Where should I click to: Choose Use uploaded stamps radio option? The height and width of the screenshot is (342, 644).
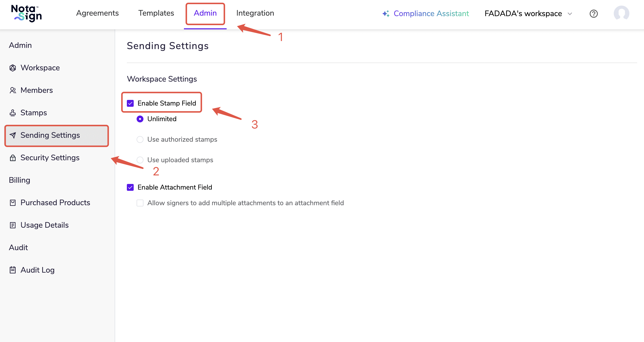(x=140, y=160)
